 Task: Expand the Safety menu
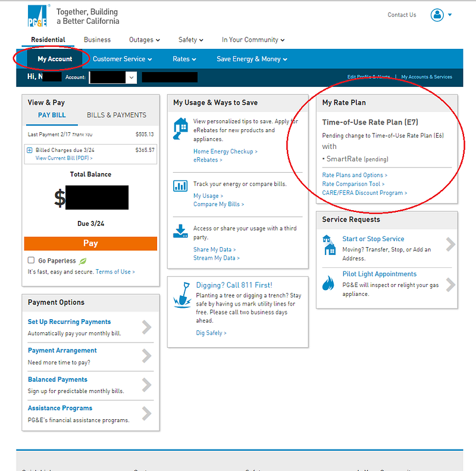coord(190,40)
